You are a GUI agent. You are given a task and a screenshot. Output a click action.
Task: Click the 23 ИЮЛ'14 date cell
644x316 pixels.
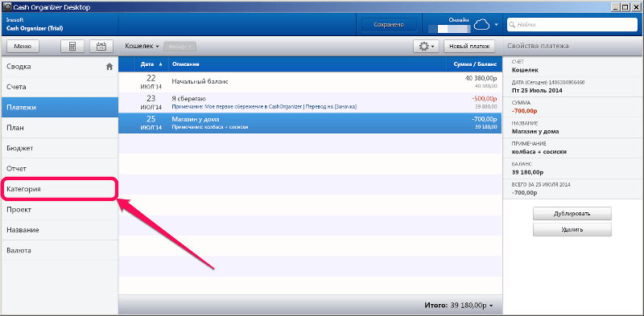[151, 103]
